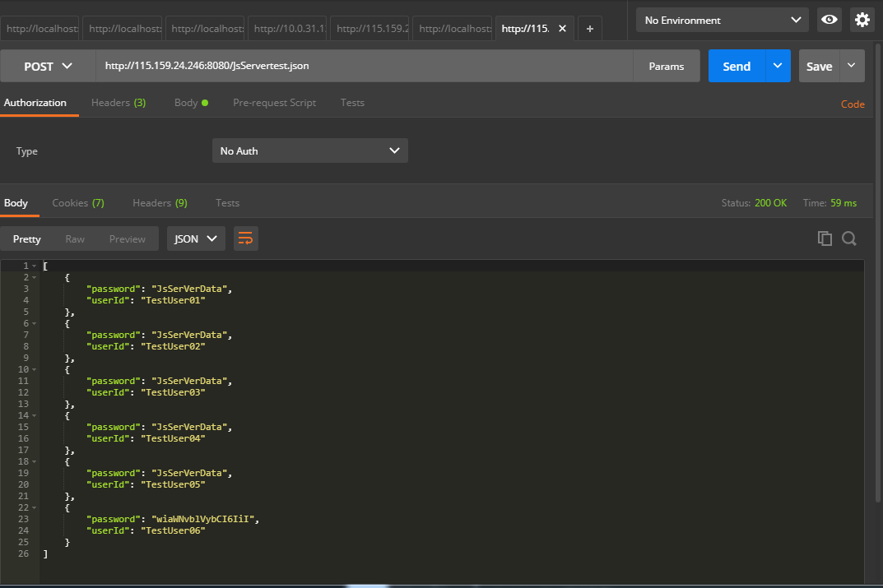Expand the Send options arrow
Image resolution: width=883 pixels, height=588 pixels.
pos(778,66)
